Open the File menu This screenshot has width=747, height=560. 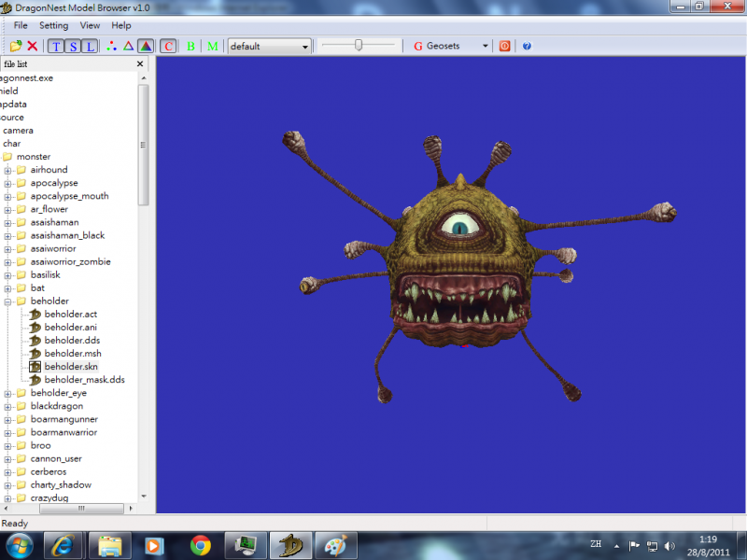pyautogui.click(x=21, y=25)
